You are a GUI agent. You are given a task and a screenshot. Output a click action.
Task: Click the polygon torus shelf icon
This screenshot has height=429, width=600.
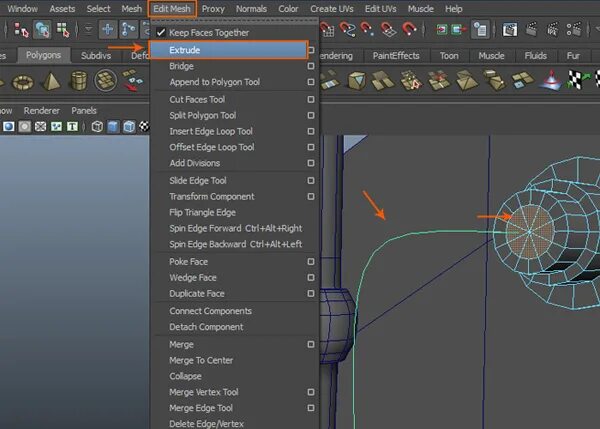[23, 82]
